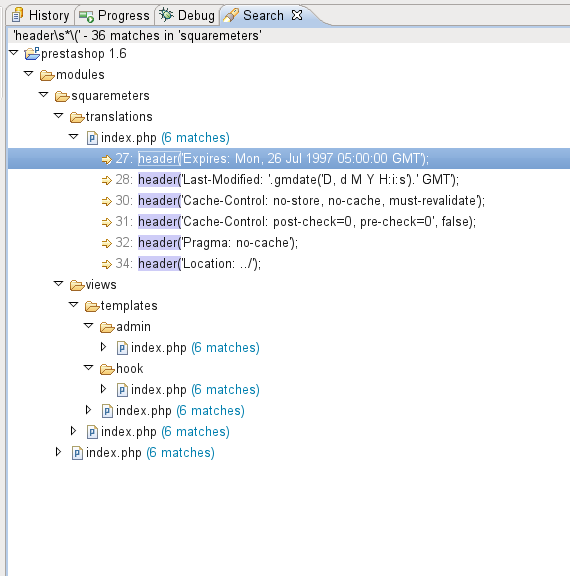Select the line 31 post-check match
The height and width of the screenshot is (576, 570).
point(289,222)
